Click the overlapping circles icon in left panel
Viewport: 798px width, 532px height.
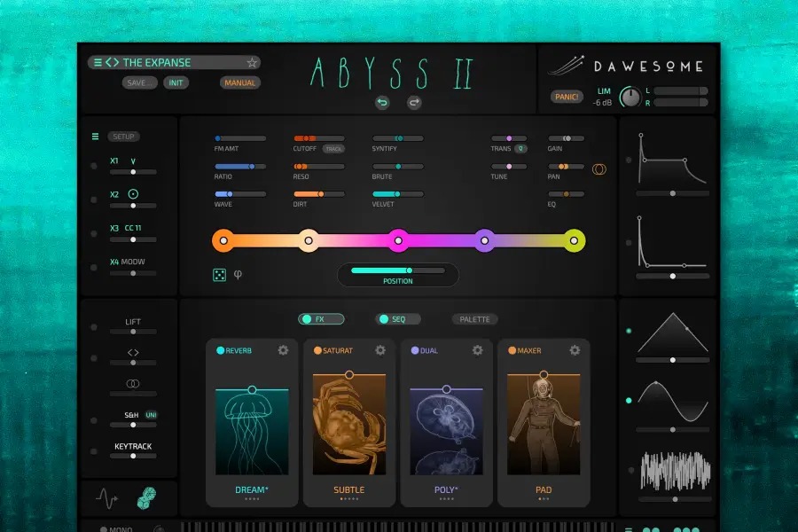tap(133, 383)
